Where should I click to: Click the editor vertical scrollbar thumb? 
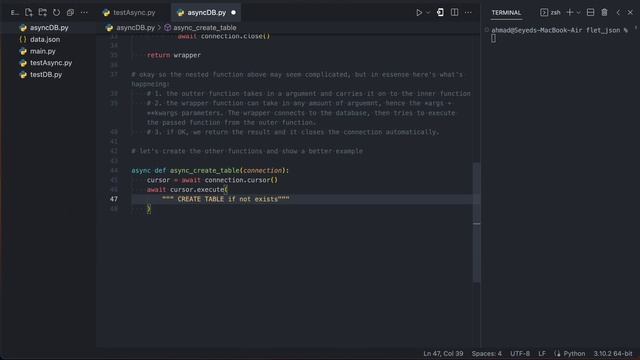pos(476,222)
